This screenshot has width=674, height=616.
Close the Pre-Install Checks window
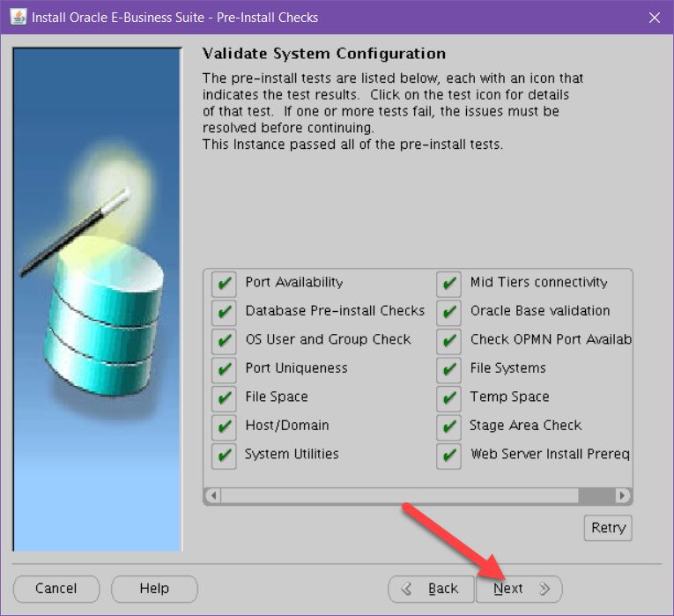[655, 18]
